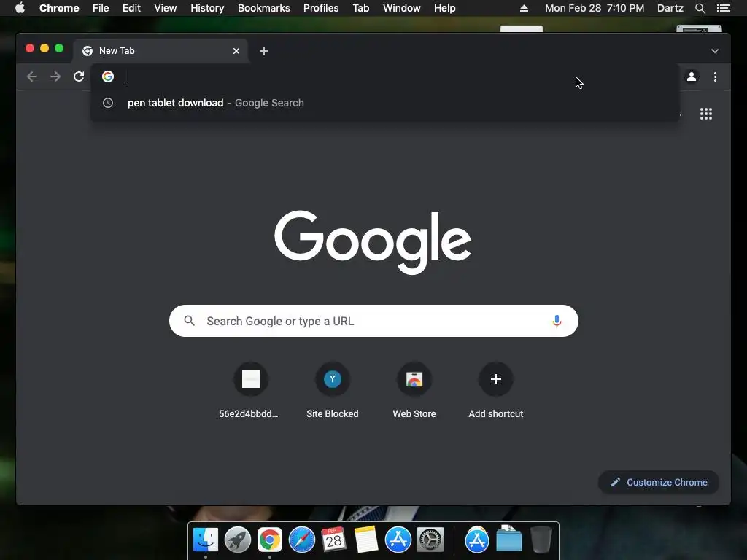Click the magnifier in the search box
747x560 pixels.
189,321
